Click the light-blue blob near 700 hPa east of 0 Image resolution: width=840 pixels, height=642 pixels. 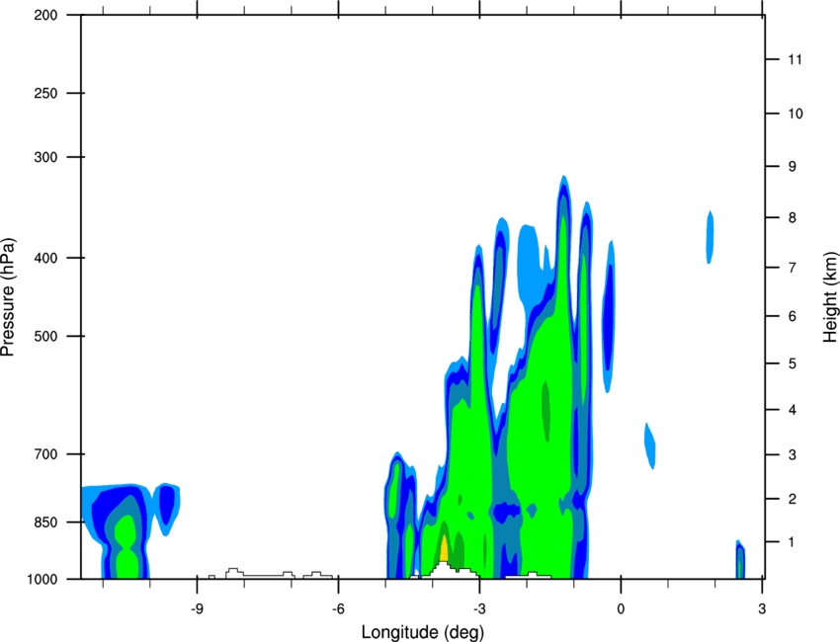[x=650, y=445]
